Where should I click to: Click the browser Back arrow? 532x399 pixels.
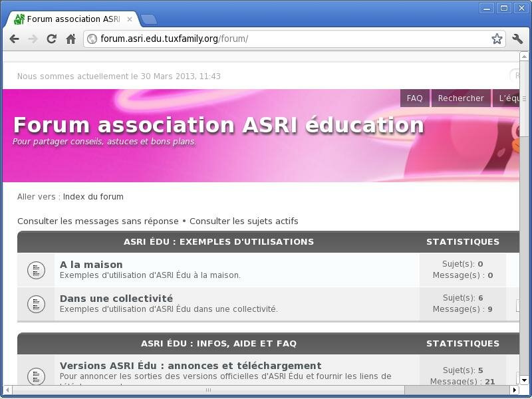(14, 39)
